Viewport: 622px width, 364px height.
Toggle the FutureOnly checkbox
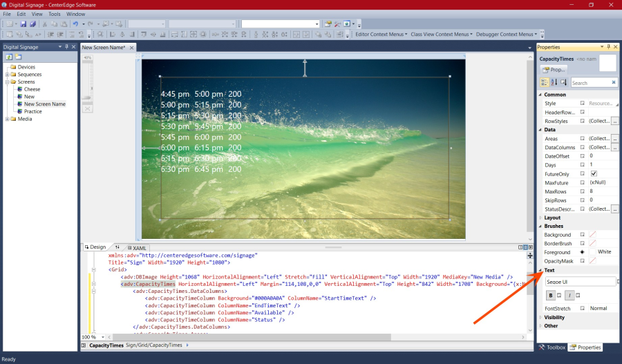[x=593, y=174]
